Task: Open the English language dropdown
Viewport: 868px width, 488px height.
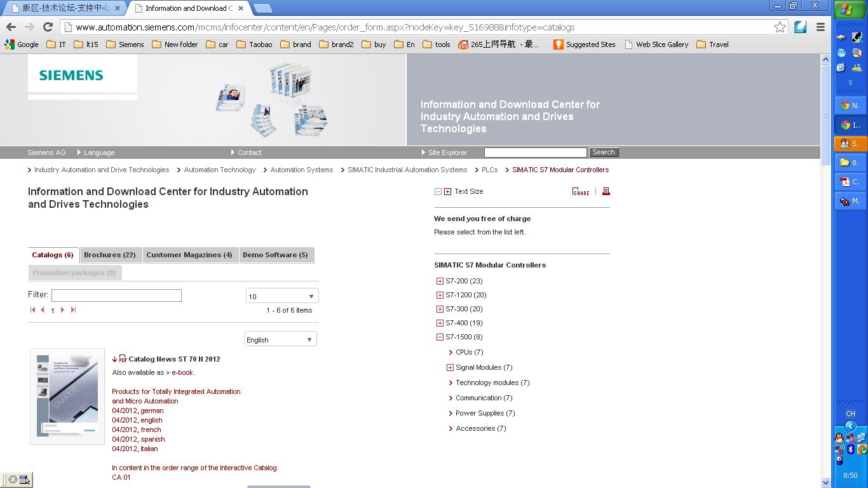Action: (280, 339)
